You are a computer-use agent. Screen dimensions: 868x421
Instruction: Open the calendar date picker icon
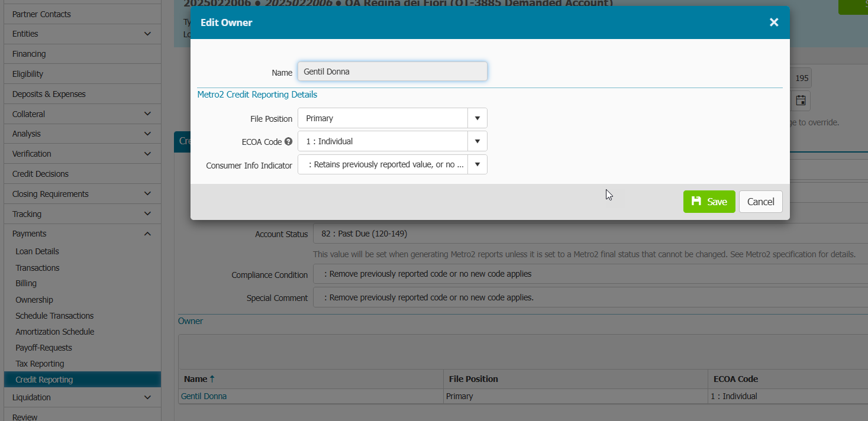[x=801, y=101]
